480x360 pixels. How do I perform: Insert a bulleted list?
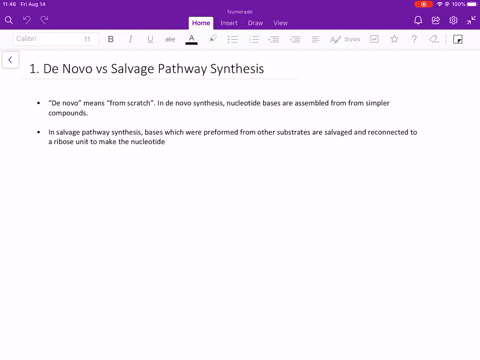[x=233, y=39]
